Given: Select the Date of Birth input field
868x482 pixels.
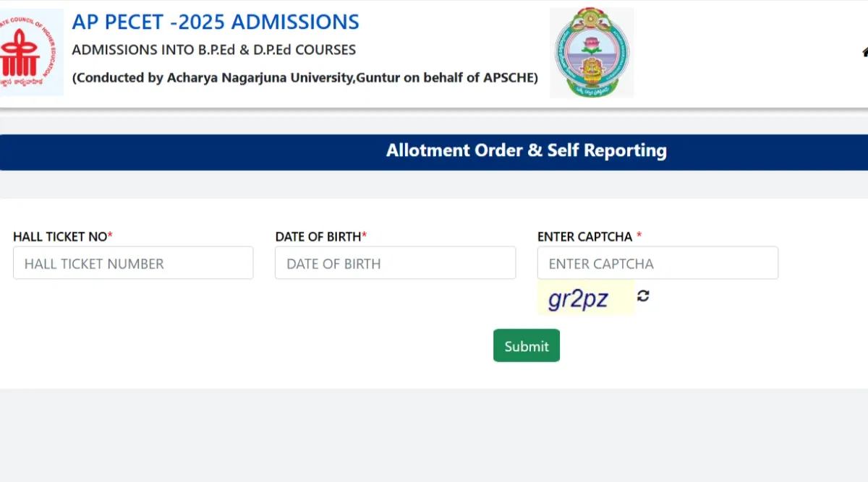Looking at the screenshot, I should coord(395,263).
